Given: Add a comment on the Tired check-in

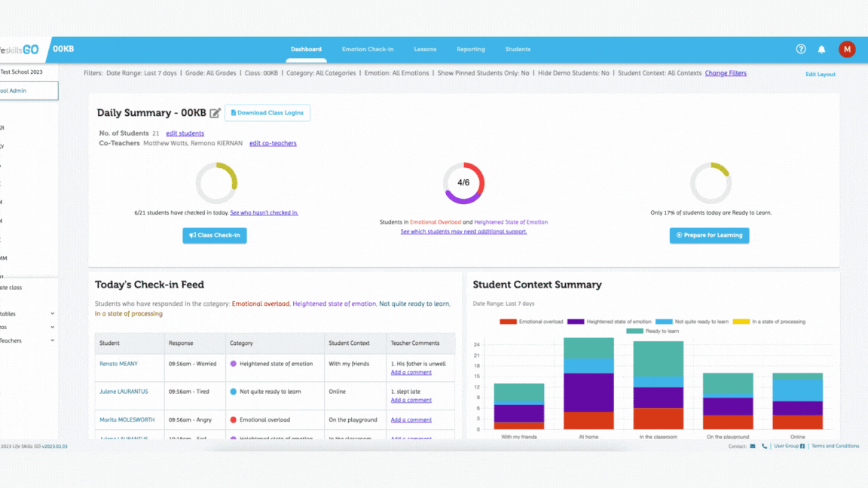Looking at the screenshot, I should tap(411, 400).
